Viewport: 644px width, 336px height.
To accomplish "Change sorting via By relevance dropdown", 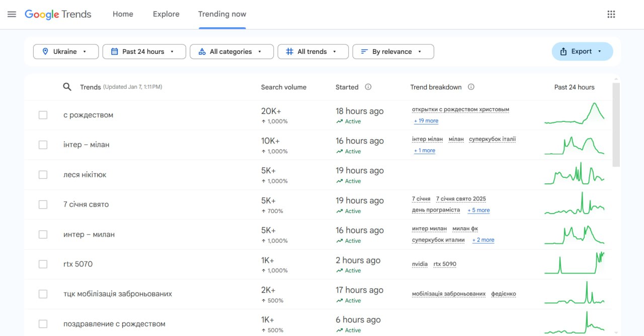I will [393, 51].
